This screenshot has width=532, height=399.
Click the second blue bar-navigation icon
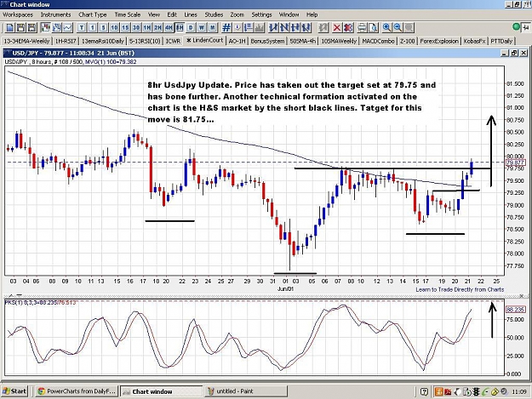(x=284, y=27)
